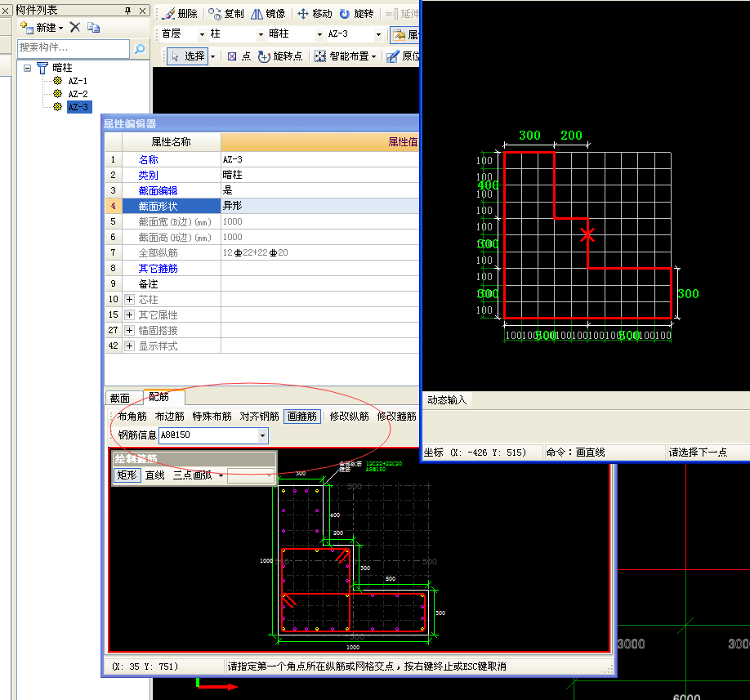Select the 三点画弧 drawing mode

[x=192, y=475]
